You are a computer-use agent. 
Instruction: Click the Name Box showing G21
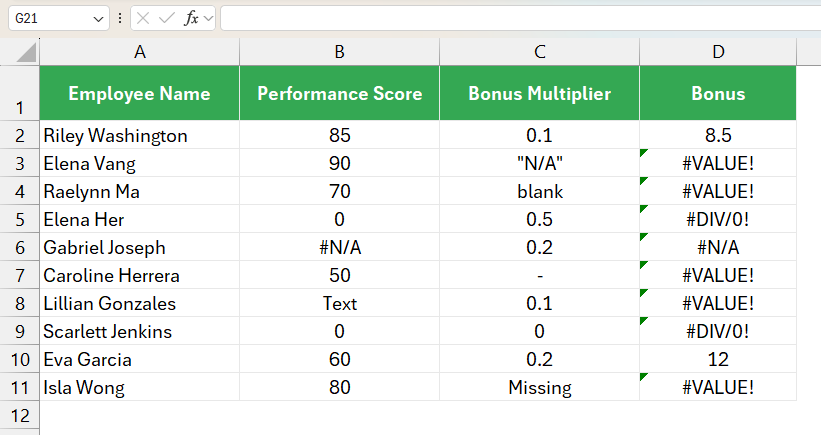point(59,18)
